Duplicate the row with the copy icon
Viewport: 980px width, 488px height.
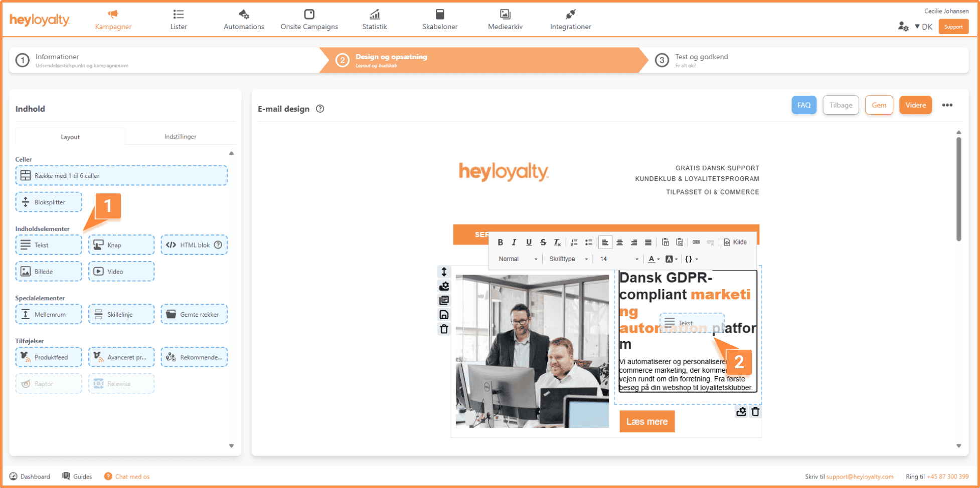click(x=444, y=301)
